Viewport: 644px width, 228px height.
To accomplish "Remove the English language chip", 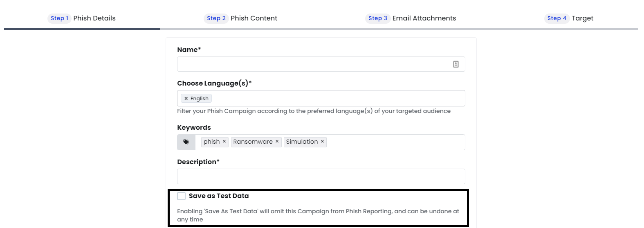I will pos(186,99).
